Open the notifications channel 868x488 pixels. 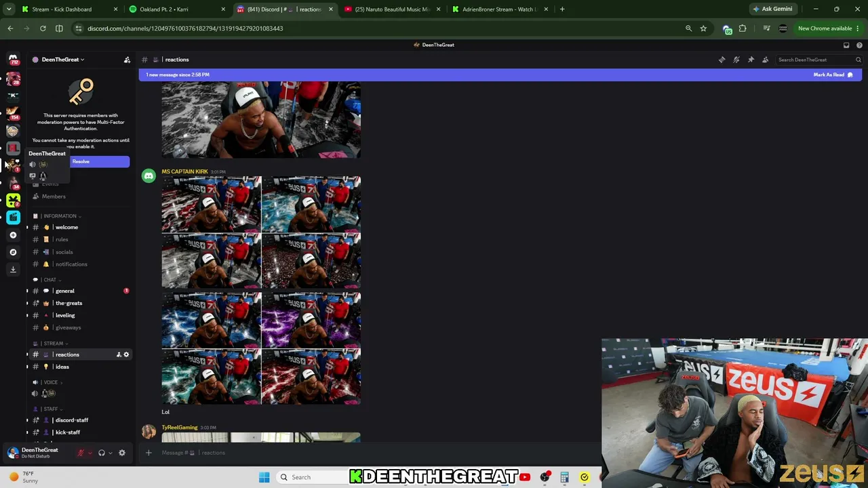[x=80, y=264]
